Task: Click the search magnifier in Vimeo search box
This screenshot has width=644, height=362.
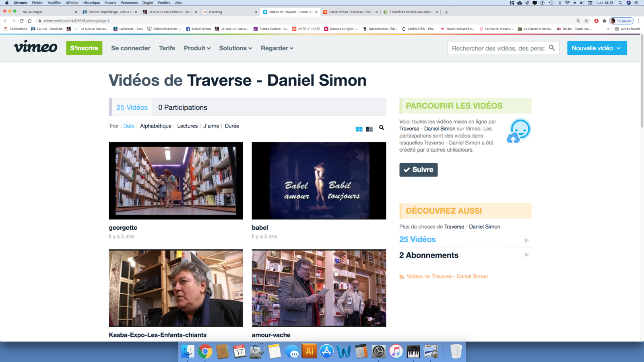Action: point(552,48)
